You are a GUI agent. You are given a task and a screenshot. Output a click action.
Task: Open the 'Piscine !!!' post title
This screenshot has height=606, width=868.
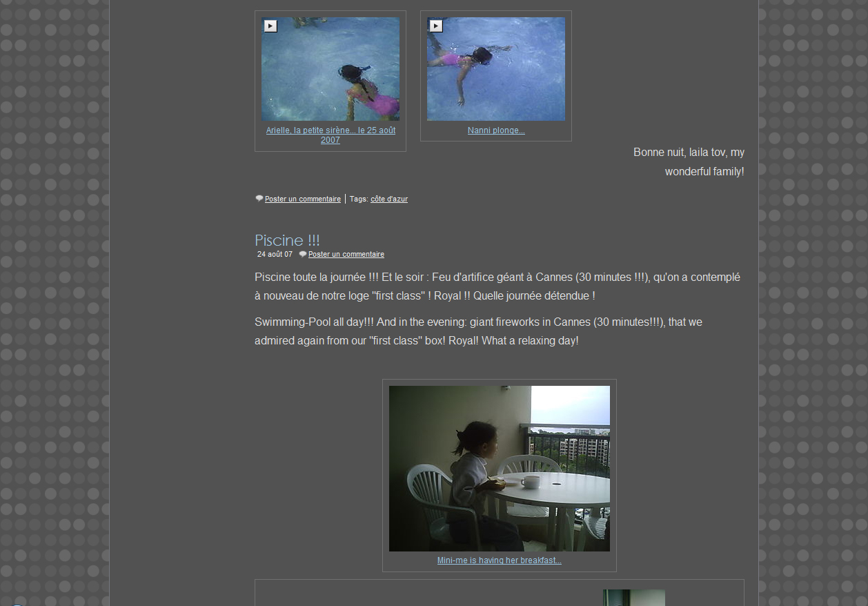click(x=287, y=240)
